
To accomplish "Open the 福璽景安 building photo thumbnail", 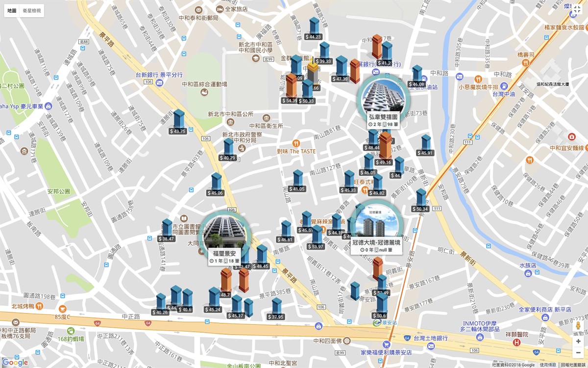I will [x=224, y=233].
